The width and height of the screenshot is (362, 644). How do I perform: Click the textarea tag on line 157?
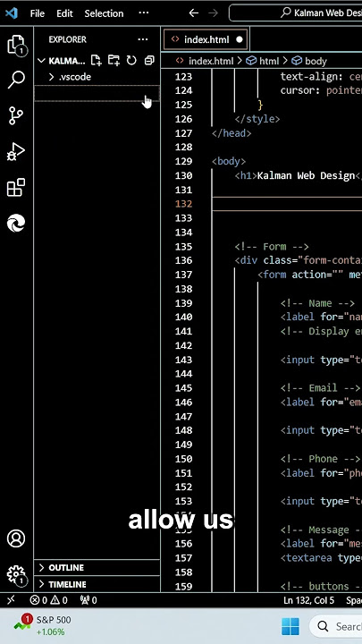[x=322, y=558]
